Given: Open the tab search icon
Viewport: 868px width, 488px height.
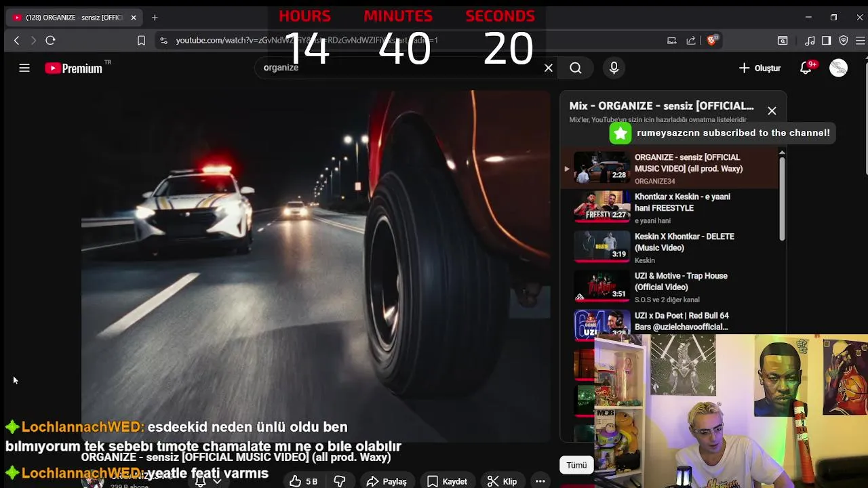Looking at the screenshot, I should click(x=783, y=41).
